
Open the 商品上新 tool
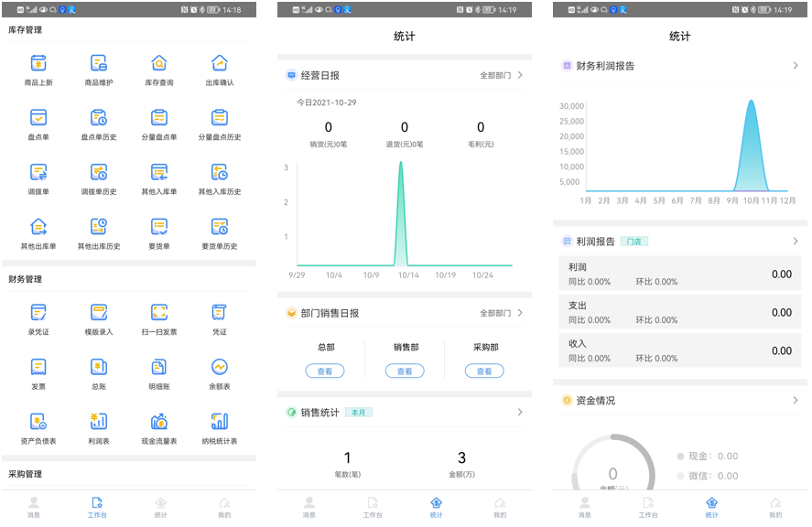click(x=38, y=64)
